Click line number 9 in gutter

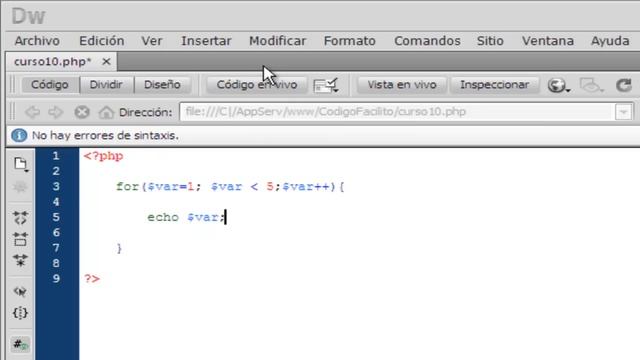56,279
